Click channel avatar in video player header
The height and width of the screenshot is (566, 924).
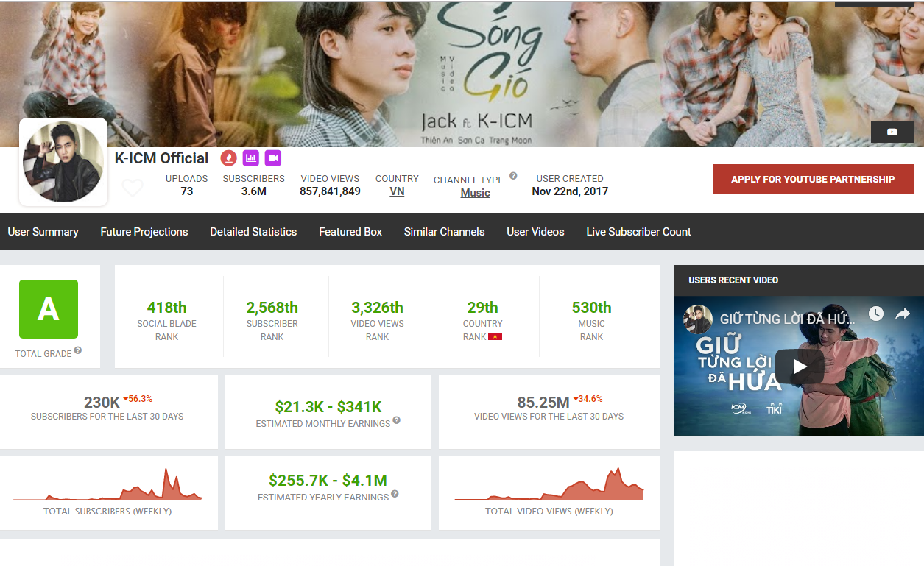tap(698, 319)
